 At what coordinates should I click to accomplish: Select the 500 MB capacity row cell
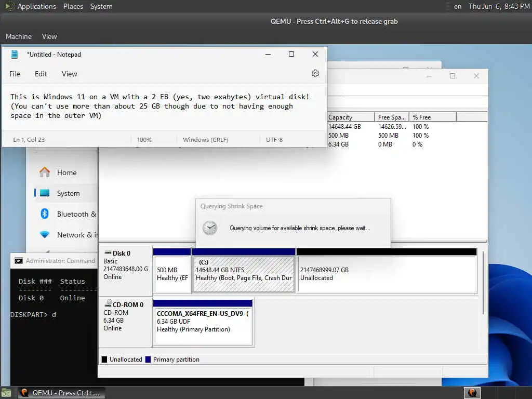[338, 136]
